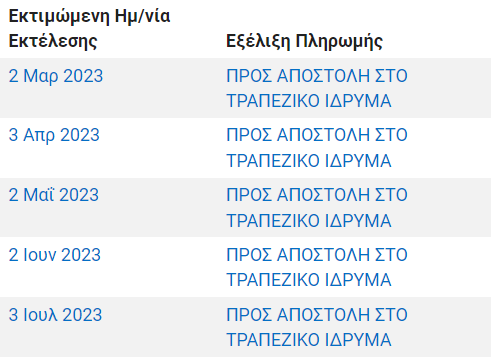The image size is (491, 364).
Task: Click 'ΠΡΟΣ ΑΠΟΣΤΟΛΗ ΣΤΟ' text in May row
Action: coord(317,195)
